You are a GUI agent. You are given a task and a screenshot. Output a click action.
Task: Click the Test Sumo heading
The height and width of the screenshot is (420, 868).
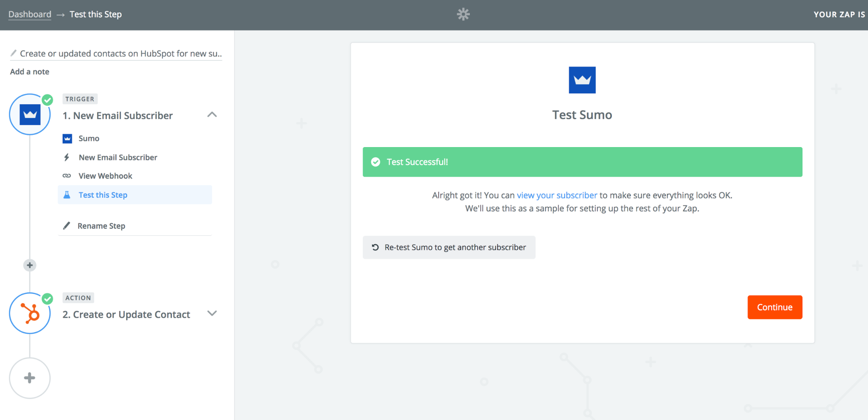[582, 115]
